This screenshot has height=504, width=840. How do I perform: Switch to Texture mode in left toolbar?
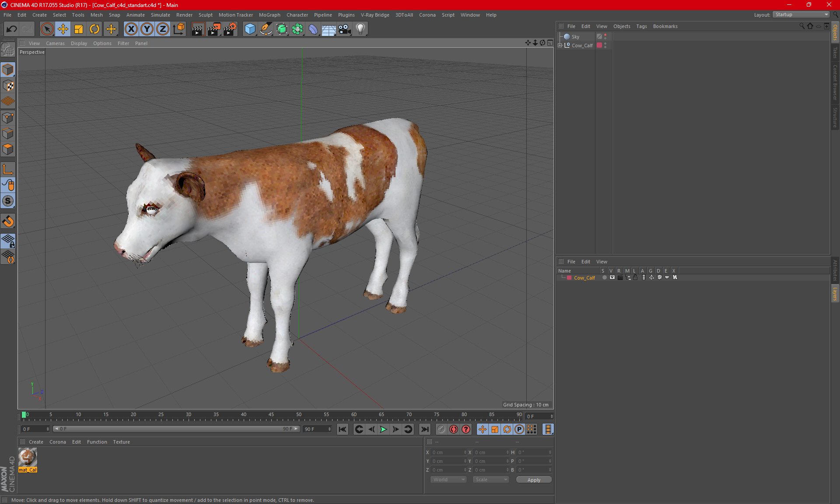(x=8, y=86)
